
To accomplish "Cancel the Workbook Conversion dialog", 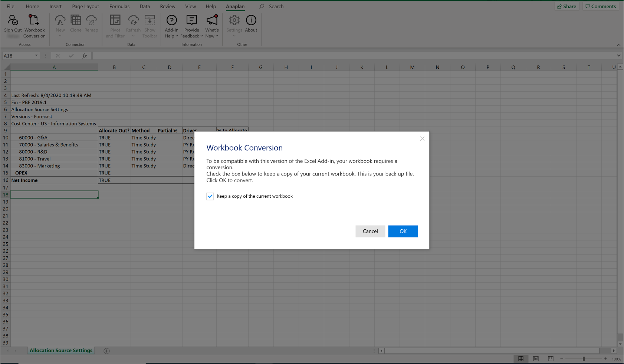I will click(x=370, y=231).
